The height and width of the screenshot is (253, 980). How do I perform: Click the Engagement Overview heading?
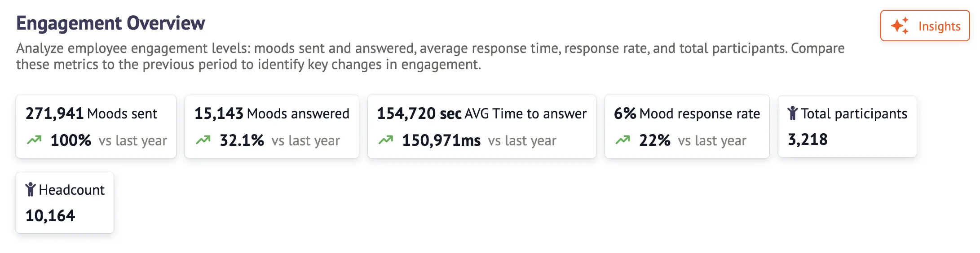tap(110, 23)
